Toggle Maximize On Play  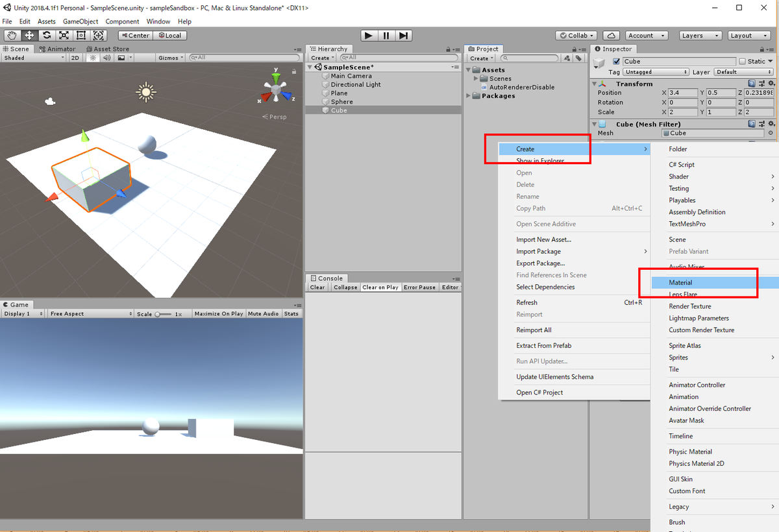click(x=219, y=314)
